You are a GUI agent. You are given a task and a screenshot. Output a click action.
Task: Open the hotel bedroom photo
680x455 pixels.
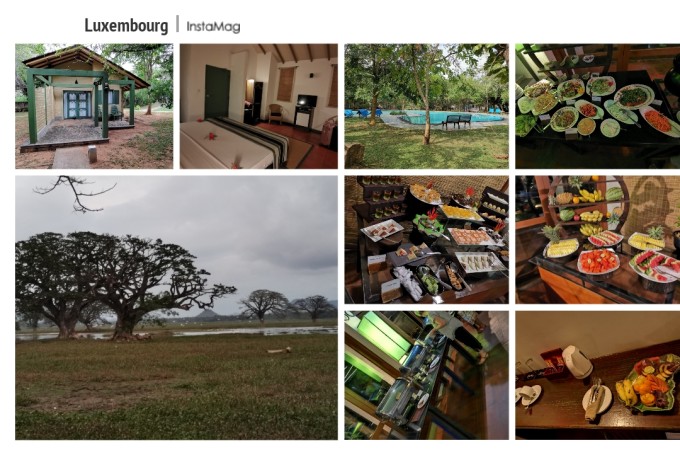(259, 106)
